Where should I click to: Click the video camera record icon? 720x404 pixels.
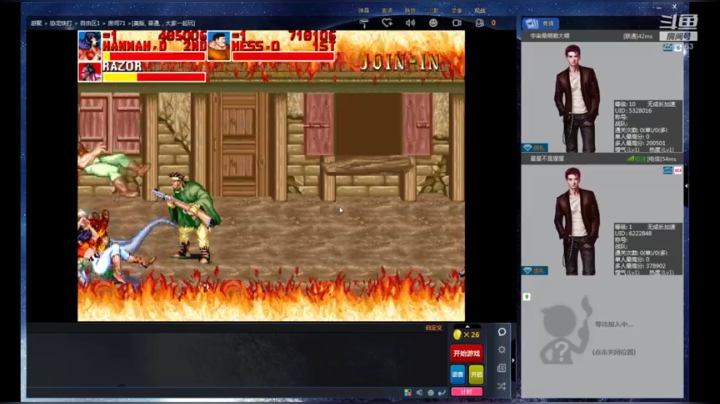(x=456, y=23)
